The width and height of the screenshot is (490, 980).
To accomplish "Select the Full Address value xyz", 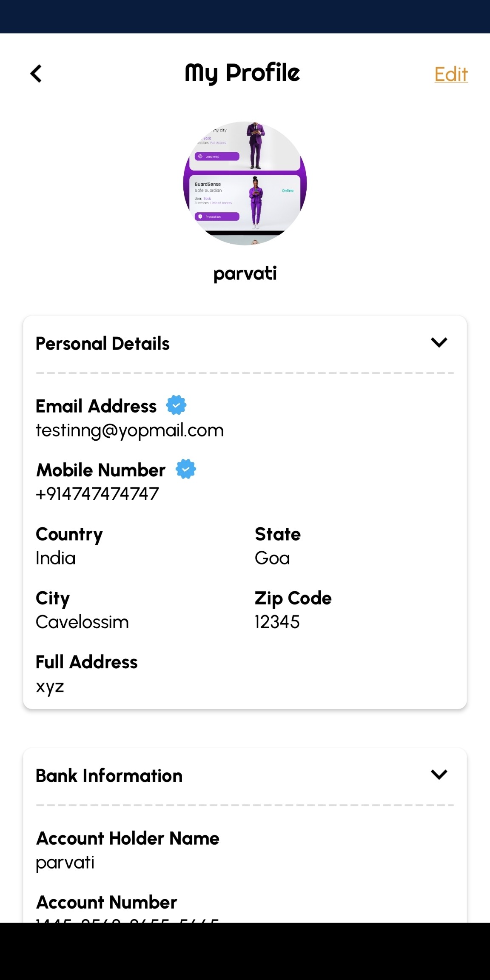I will [50, 686].
